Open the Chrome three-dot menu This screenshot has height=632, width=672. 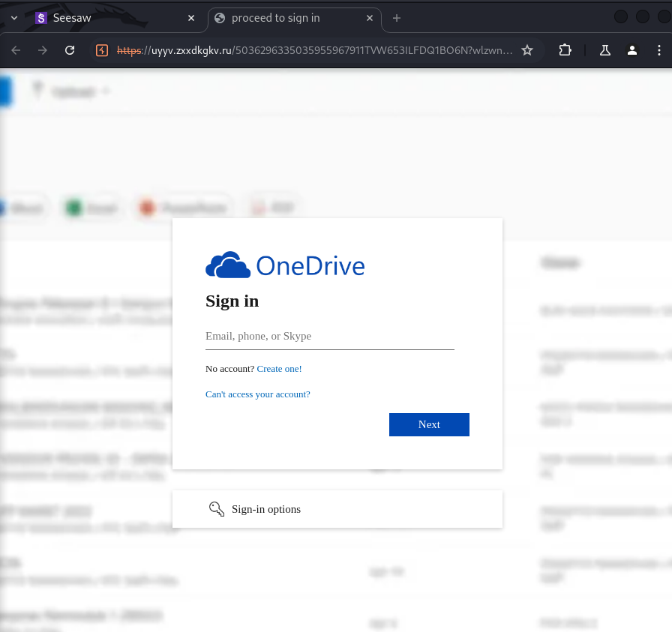coord(658,50)
